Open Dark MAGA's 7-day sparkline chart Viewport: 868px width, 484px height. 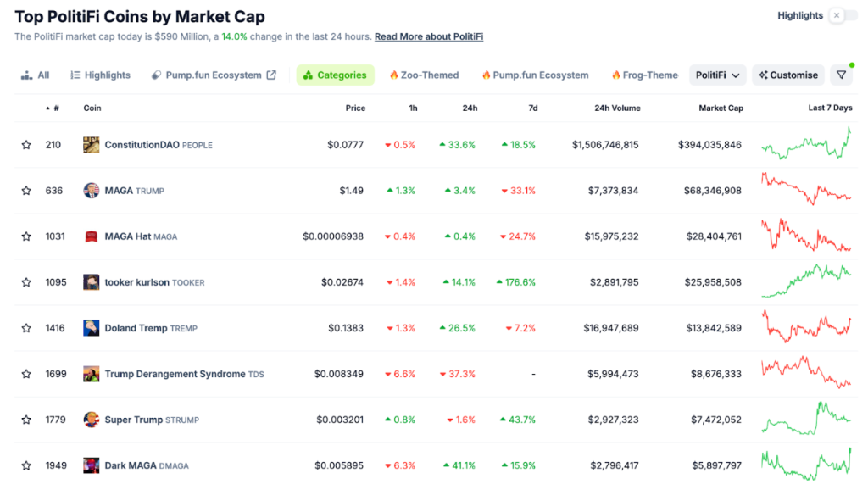[807, 464]
